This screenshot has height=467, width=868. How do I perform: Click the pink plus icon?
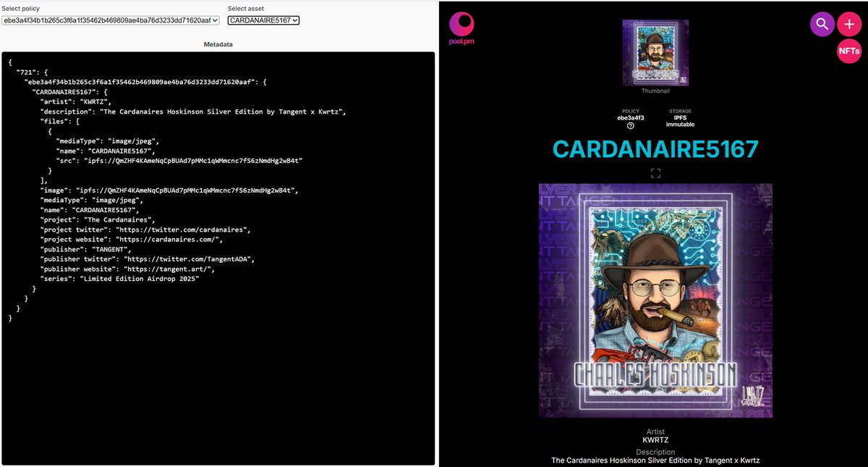[849, 25]
